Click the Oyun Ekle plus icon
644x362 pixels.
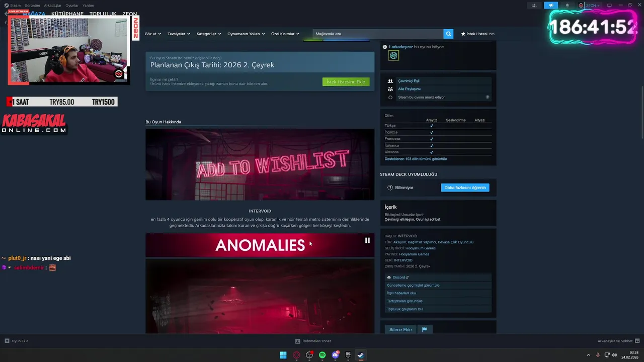point(7,341)
